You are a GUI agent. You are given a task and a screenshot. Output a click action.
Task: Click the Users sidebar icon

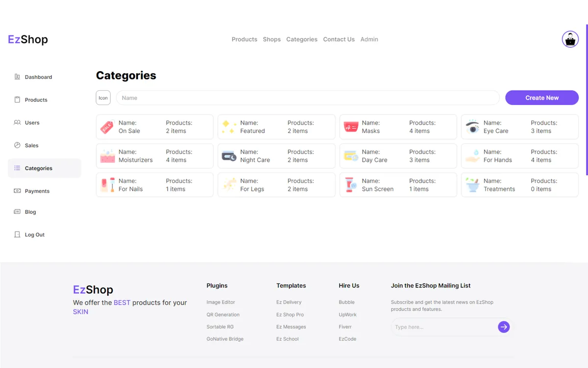pos(17,123)
